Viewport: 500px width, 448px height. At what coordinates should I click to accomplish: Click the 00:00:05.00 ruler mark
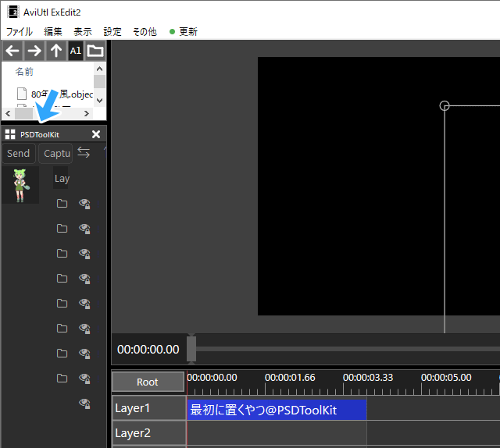pyautogui.click(x=446, y=377)
